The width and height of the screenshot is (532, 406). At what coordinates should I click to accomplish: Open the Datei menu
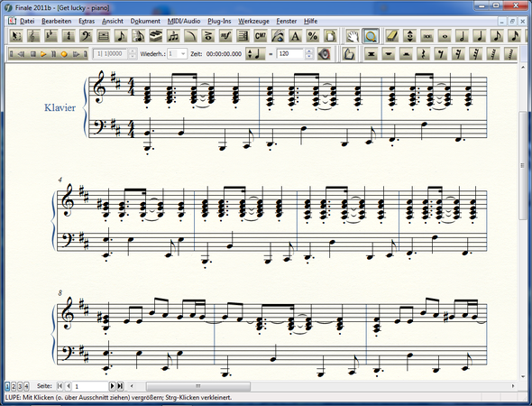27,21
